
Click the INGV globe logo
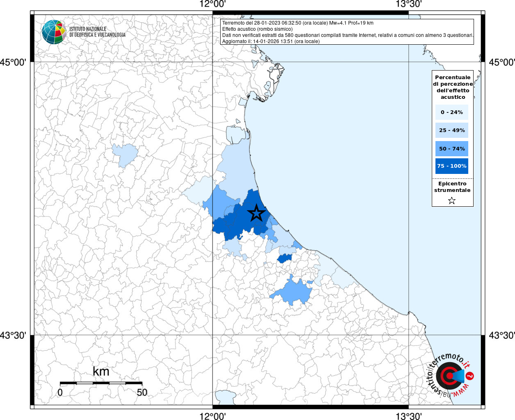[54, 32]
